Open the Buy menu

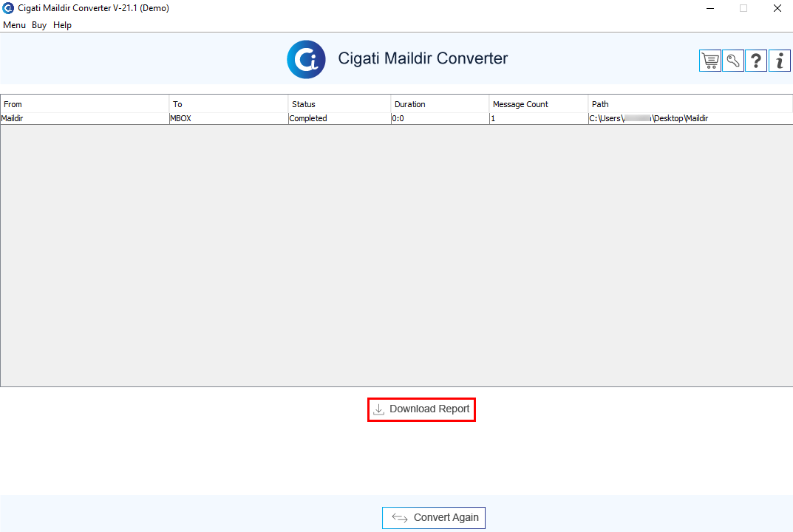[39, 25]
